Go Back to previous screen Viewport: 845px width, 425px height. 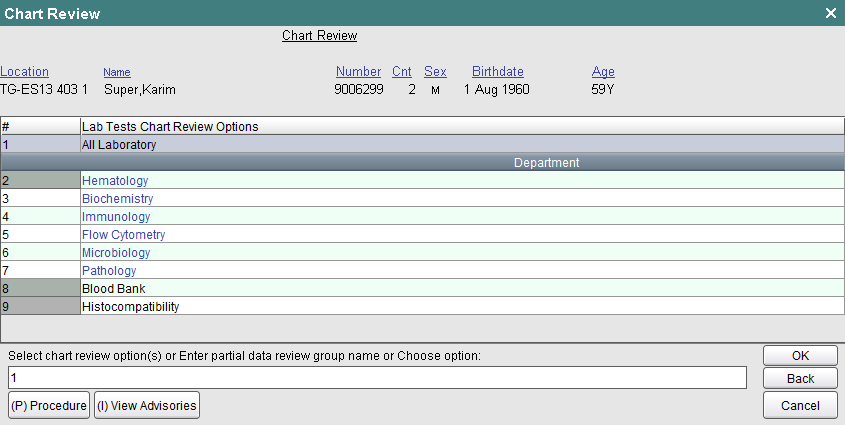pyautogui.click(x=800, y=379)
